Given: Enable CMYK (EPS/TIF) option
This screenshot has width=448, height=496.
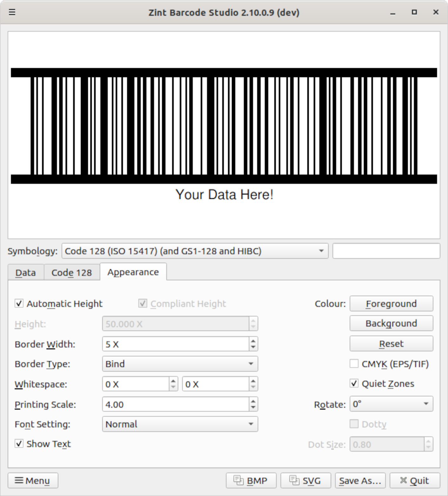Looking at the screenshot, I should pos(354,364).
